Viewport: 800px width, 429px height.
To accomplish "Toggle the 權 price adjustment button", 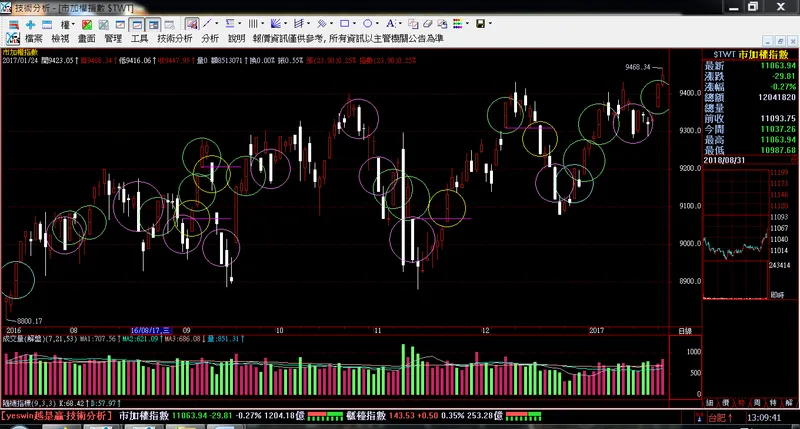I will (65, 24).
